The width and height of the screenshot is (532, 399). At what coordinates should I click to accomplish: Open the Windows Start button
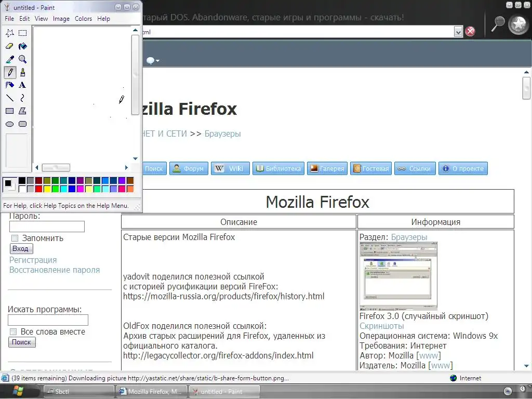pyautogui.click(x=18, y=391)
